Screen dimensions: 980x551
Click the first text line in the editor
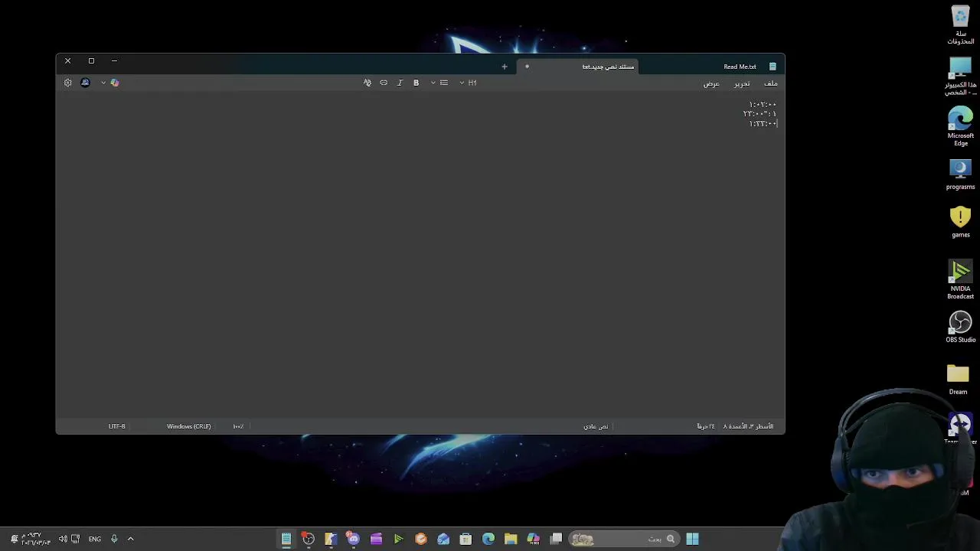tap(763, 104)
